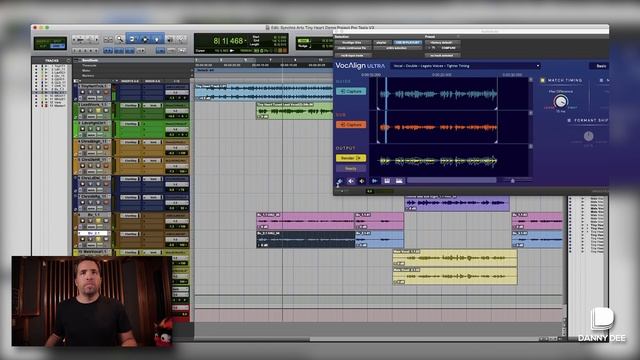Select the Selector tool in the toolbar

[144, 39]
